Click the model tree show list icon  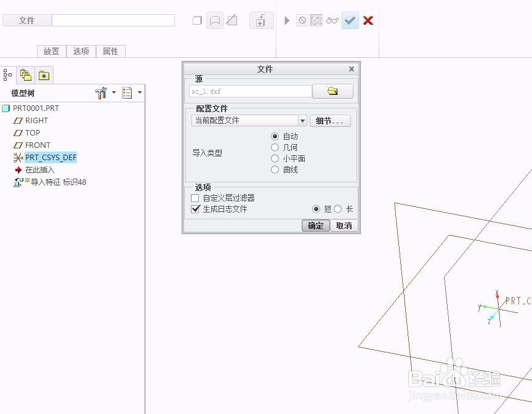128,92
